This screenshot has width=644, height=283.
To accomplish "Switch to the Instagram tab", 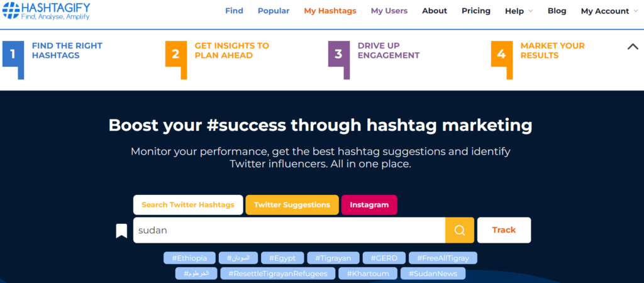I will click(369, 204).
